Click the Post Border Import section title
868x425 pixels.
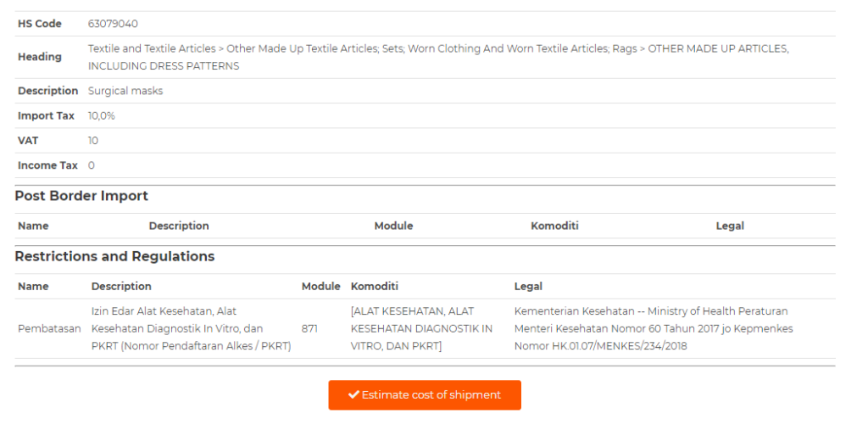81,196
